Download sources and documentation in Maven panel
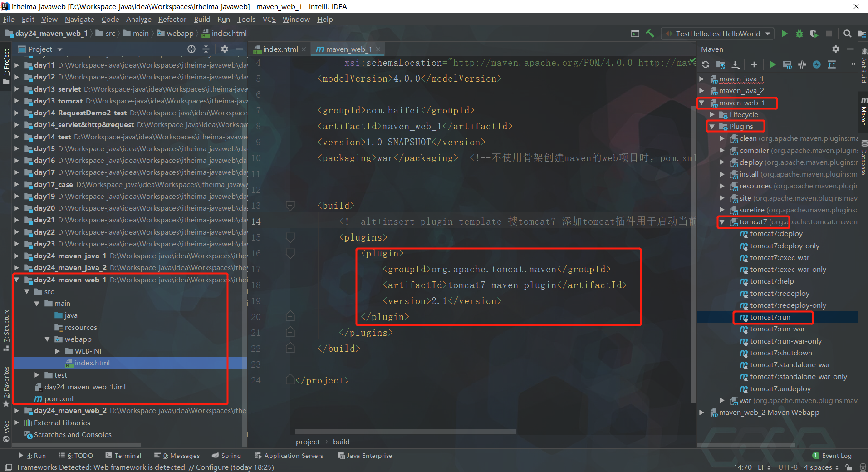 click(736, 64)
